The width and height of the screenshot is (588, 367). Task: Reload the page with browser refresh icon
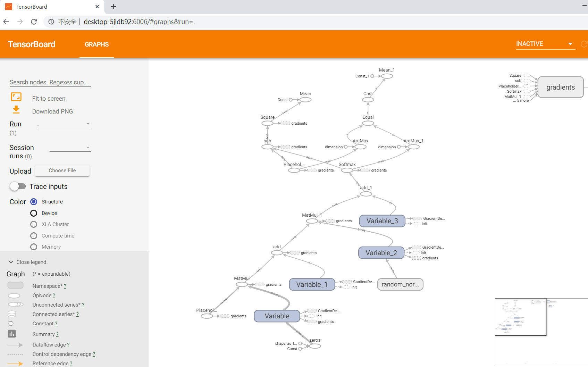tap(34, 22)
